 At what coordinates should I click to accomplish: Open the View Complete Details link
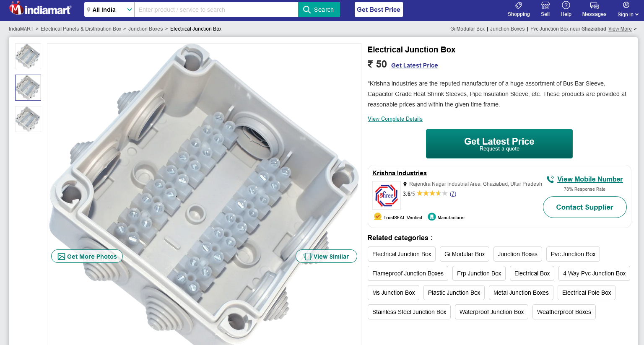pos(395,119)
